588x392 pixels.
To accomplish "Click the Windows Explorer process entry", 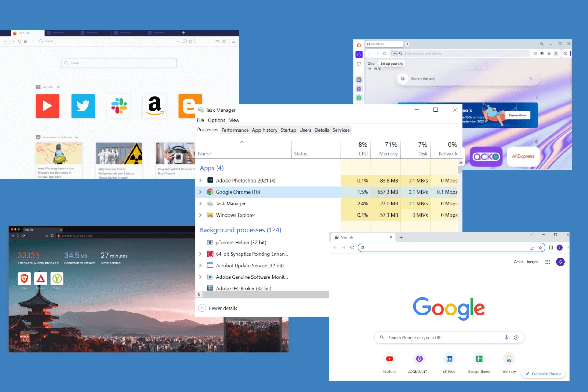I will (x=236, y=215).
